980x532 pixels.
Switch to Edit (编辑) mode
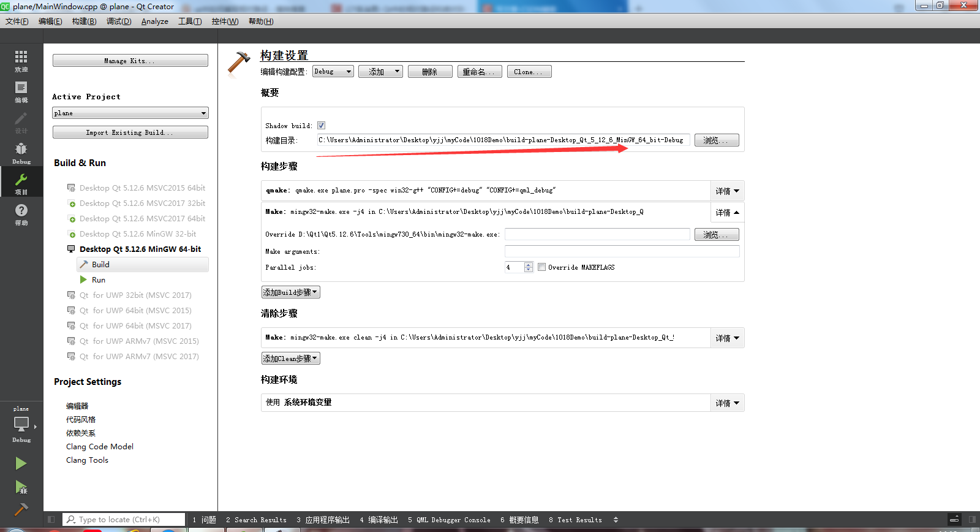(x=21, y=92)
